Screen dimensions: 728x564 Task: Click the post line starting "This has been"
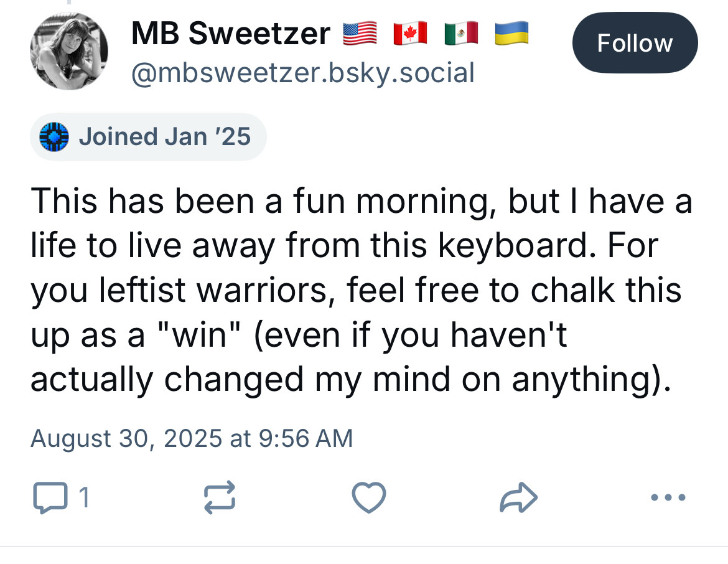(362, 202)
